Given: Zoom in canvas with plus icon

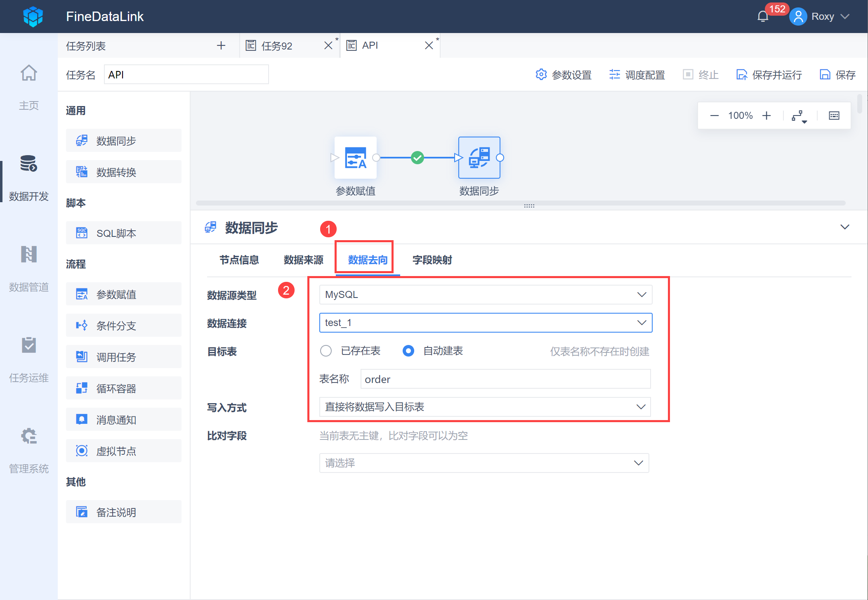Looking at the screenshot, I should point(767,116).
